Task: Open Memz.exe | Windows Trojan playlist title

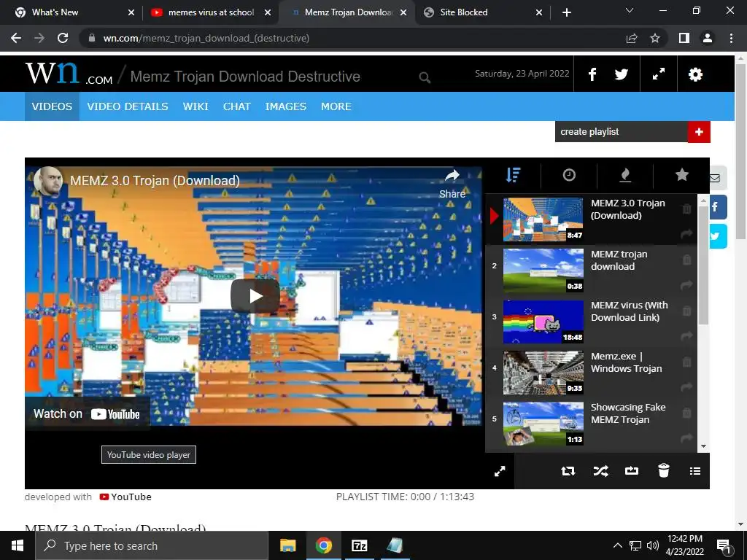Action: 626,362
